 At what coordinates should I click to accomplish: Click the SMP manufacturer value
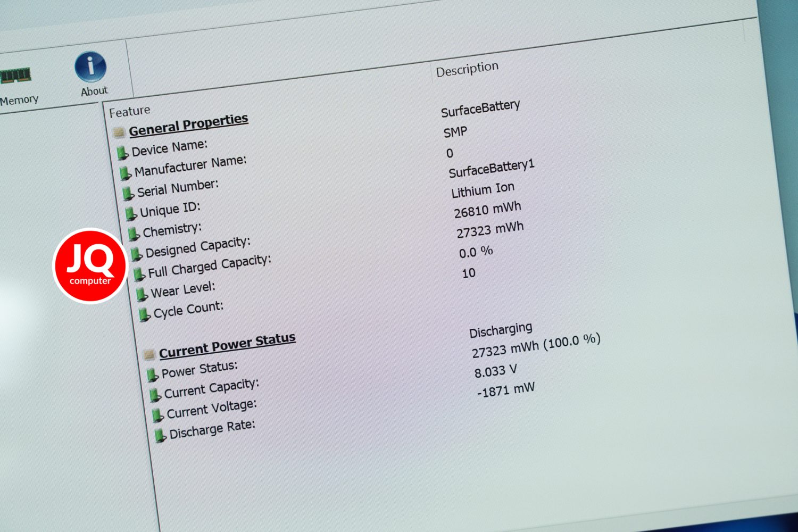click(x=455, y=132)
